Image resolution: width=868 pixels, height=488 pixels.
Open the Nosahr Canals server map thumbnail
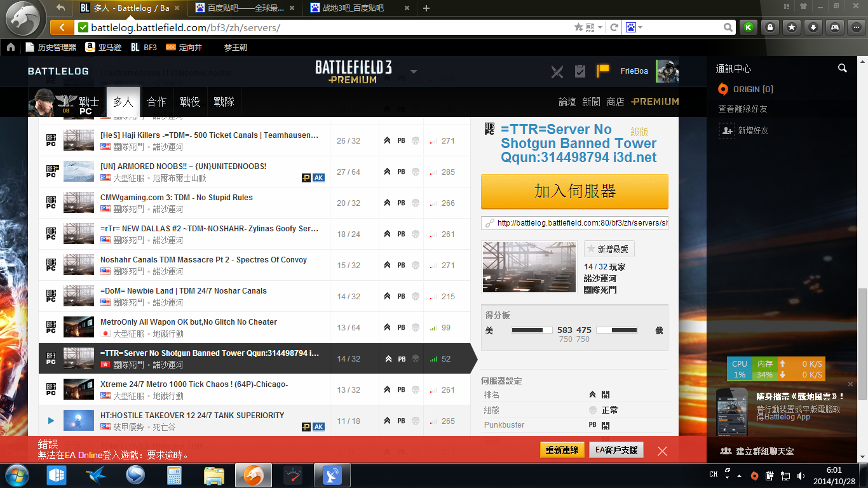click(x=529, y=268)
